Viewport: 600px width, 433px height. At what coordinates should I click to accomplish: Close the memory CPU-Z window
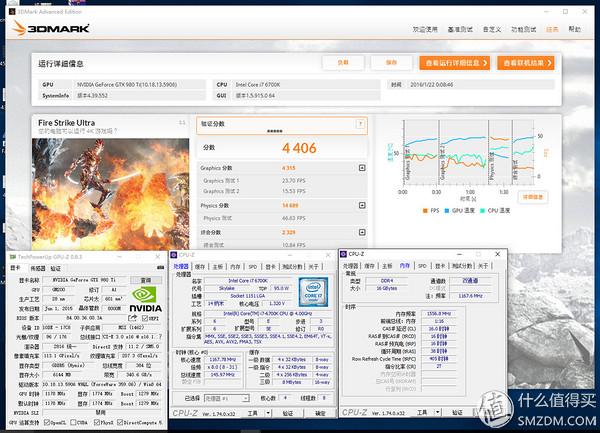point(497,254)
